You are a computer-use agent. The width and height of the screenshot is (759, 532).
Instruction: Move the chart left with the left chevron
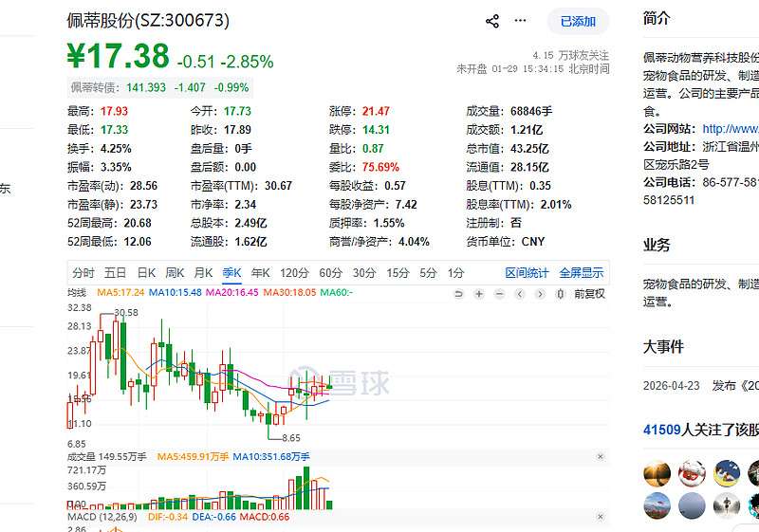point(520,294)
